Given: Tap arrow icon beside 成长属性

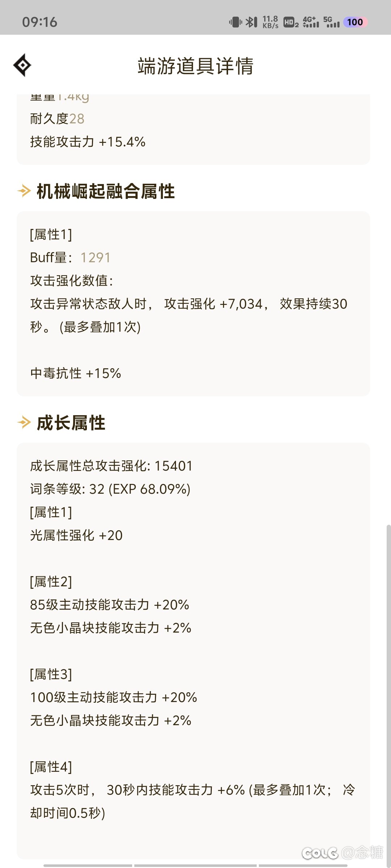Looking at the screenshot, I should point(24,422).
